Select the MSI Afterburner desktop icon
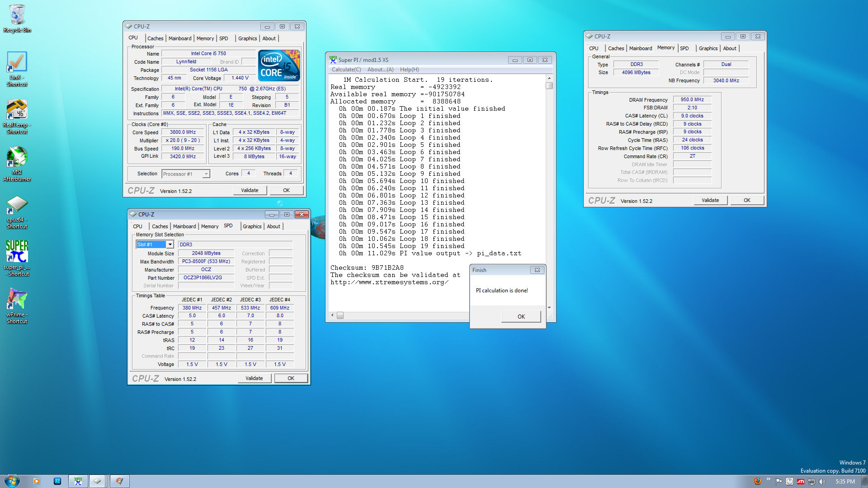This screenshot has height=488, width=868. (17, 164)
